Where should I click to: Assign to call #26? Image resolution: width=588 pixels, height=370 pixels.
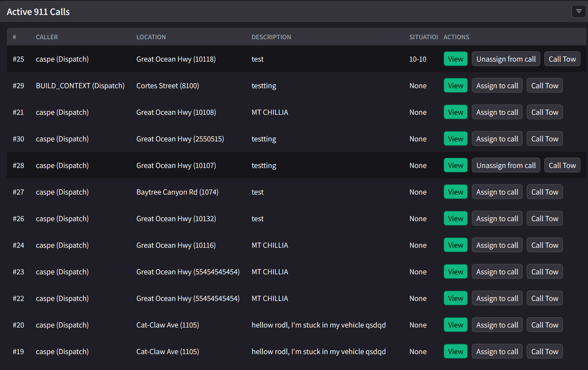[x=497, y=218]
